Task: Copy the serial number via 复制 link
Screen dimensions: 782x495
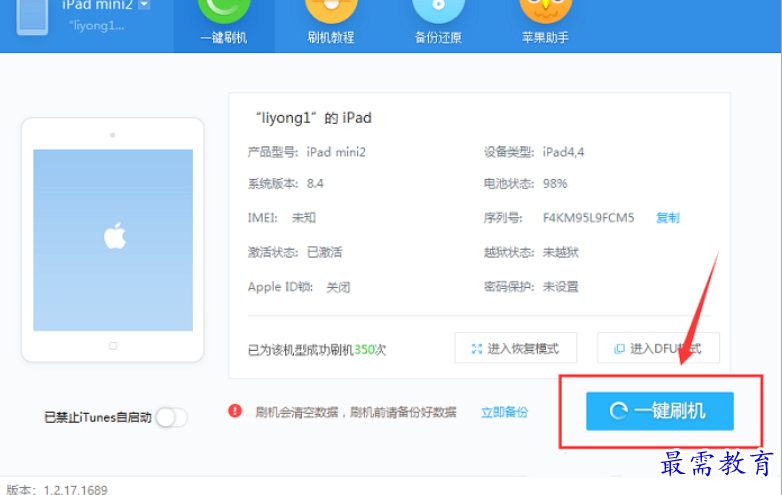Action: (x=667, y=218)
